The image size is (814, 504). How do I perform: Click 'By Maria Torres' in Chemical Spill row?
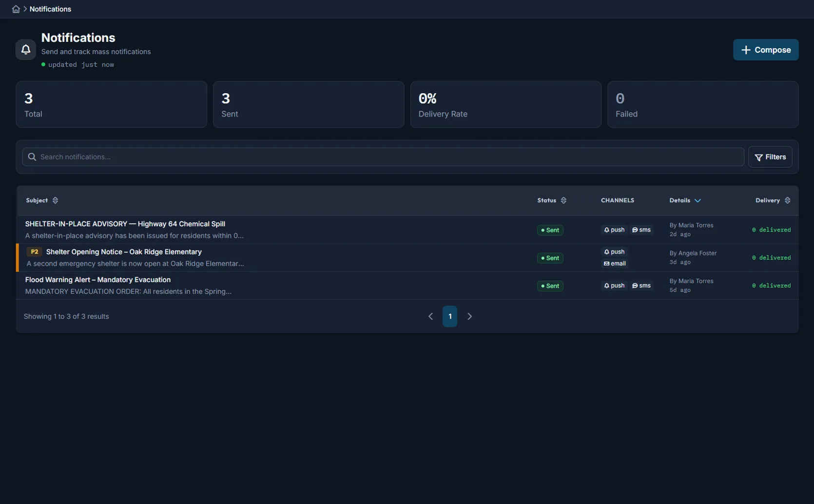pos(691,226)
